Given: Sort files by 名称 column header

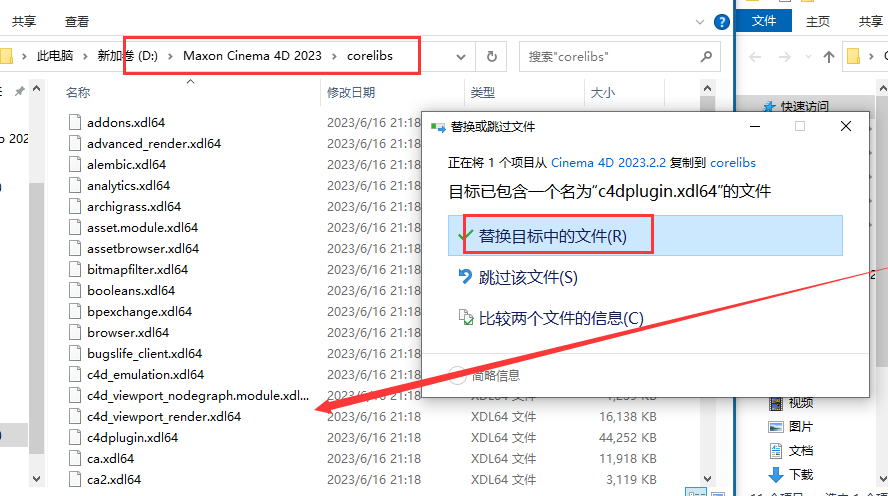Looking at the screenshot, I should click(78, 92).
